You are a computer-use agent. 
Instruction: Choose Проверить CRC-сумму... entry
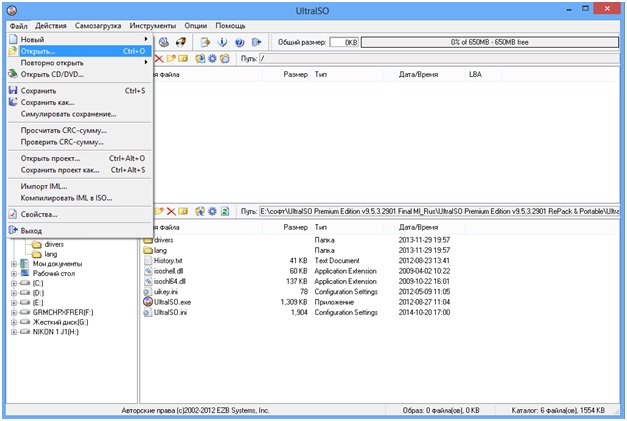(x=80, y=142)
